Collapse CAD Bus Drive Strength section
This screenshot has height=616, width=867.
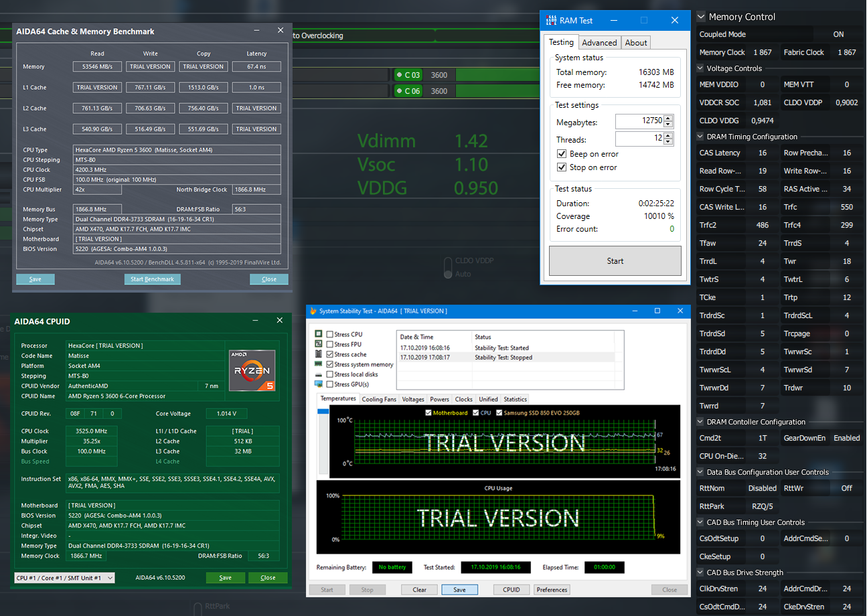pyautogui.click(x=700, y=572)
